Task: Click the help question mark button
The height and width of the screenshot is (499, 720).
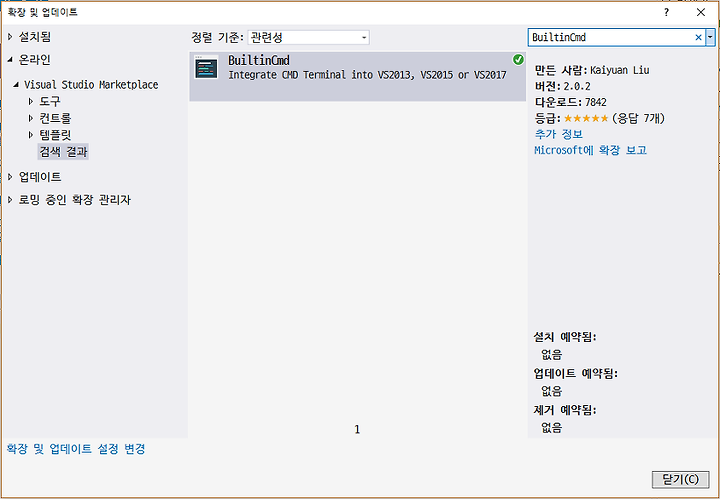Action: point(666,12)
